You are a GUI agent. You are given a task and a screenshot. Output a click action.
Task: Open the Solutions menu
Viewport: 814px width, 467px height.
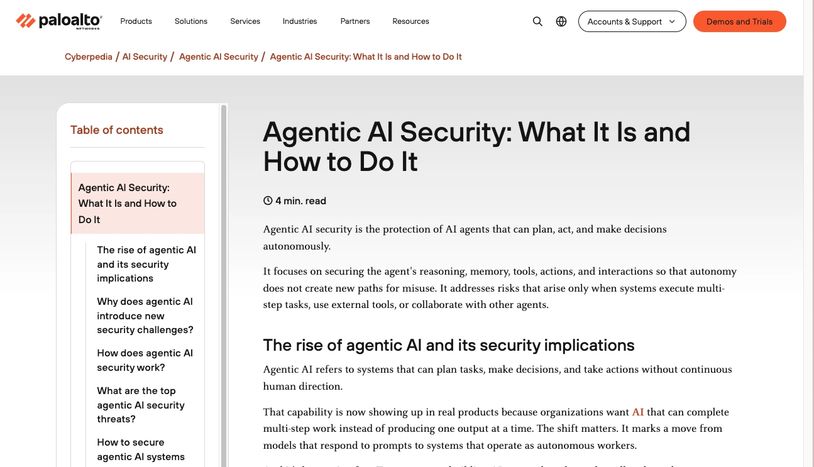(x=191, y=21)
